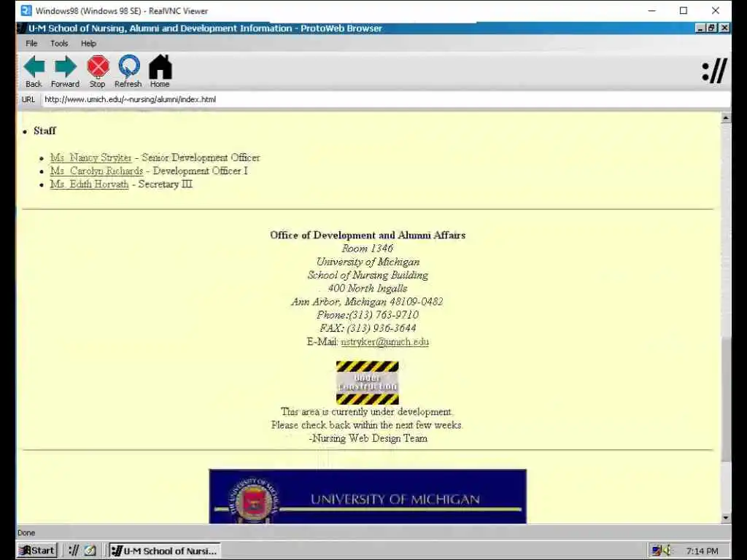Close the ProtoWeb Browser window
The image size is (747, 560).
click(x=724, y=28)
